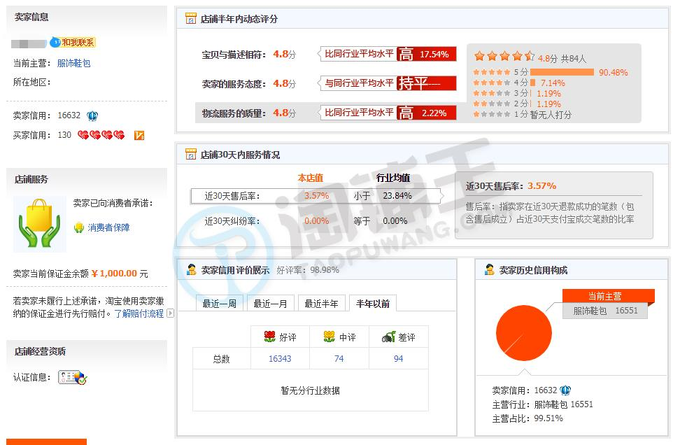
Task: Click the orange badge icon after buyer hearts
Action: coord(140,135)
